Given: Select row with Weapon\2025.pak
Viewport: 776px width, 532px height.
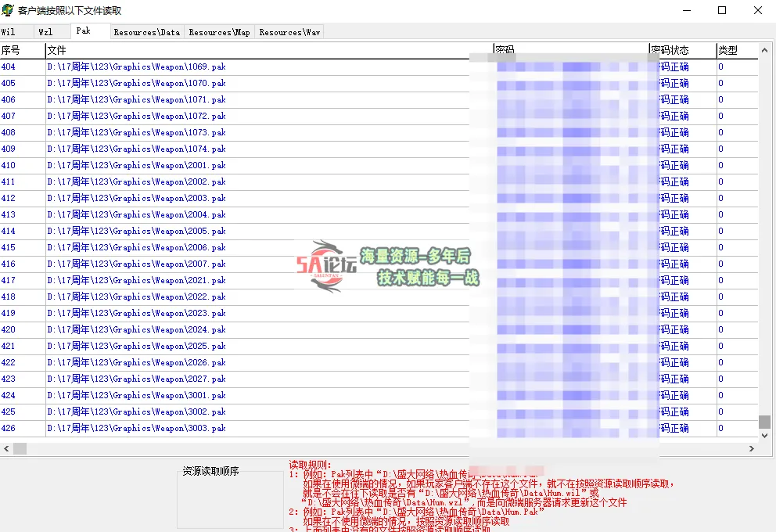Looking at the screenshot, I should point(379,346).
